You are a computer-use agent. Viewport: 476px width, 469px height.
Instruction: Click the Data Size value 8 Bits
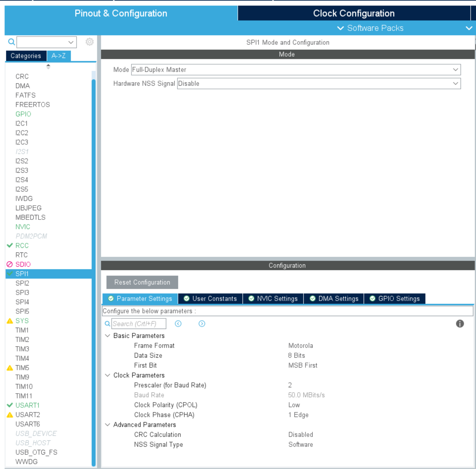(x=296, y=355)
